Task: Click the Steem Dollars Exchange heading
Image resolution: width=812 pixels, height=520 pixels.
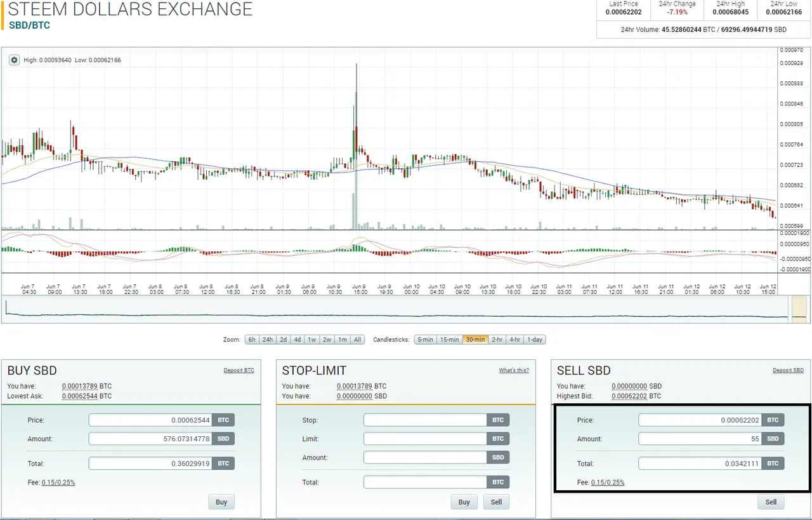Action: (130, 9)
